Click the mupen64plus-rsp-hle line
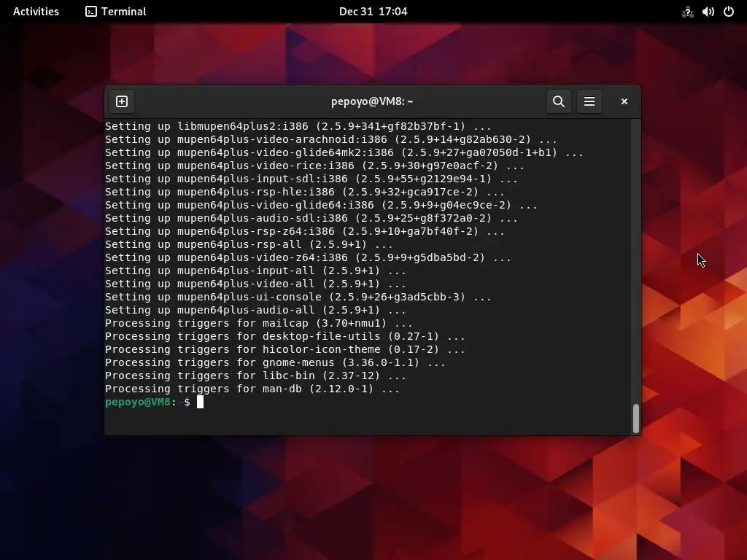747x560 pixels. click(305, 192)
